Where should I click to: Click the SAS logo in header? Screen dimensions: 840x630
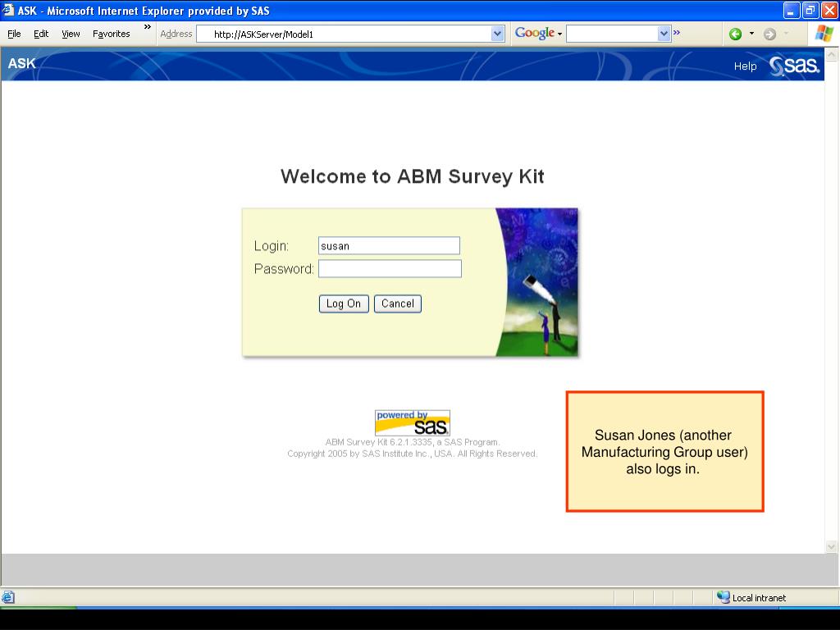point(795,66)
